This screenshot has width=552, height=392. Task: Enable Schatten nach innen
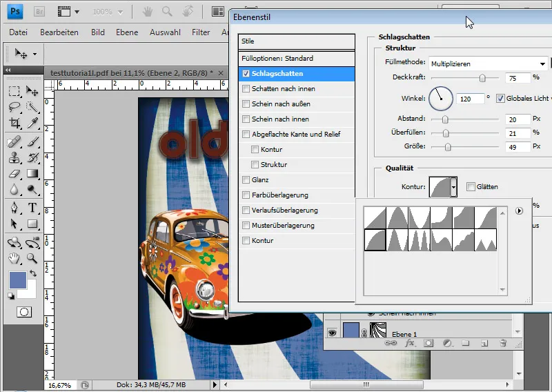[x=246, y=89]
